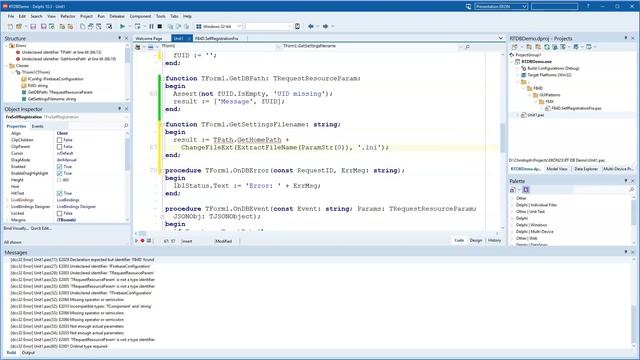640x360 pixels.
Task: Click the code editor vertical scrollbar
Action: pos(502,139)
